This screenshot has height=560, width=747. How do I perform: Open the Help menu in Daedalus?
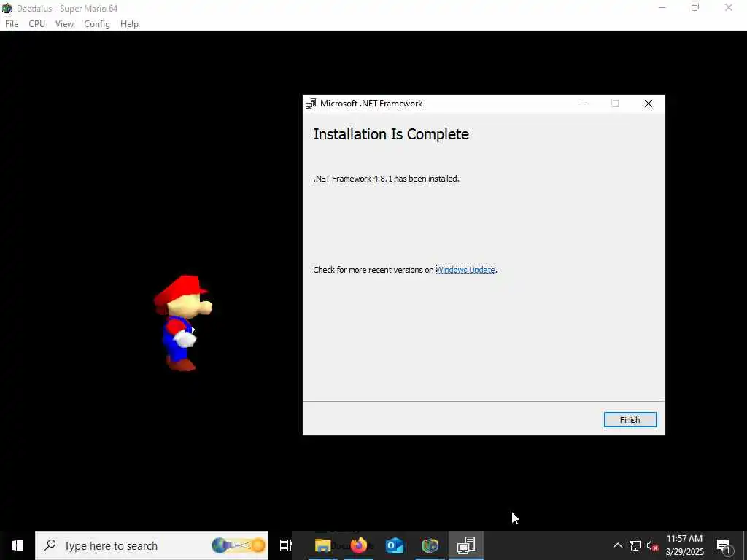pyautogui.click(x=129, y=24)
